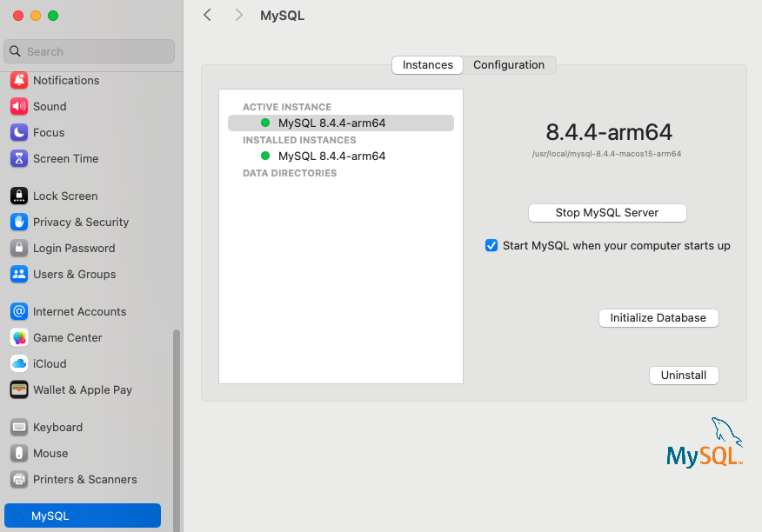762x532 pixels.
Task: Click Printers & Scanners icon
Action: [x=19, y=480]
